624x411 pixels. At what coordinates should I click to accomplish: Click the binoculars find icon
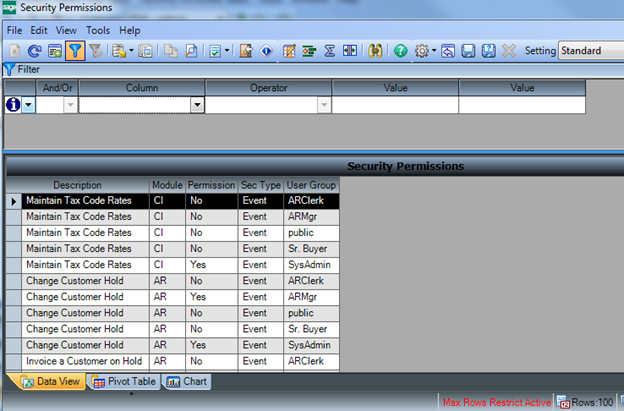376,50
